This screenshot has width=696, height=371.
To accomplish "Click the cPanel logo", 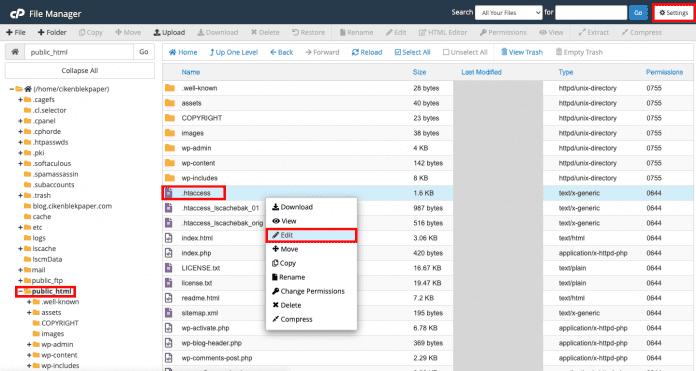I will pos(17,14).
